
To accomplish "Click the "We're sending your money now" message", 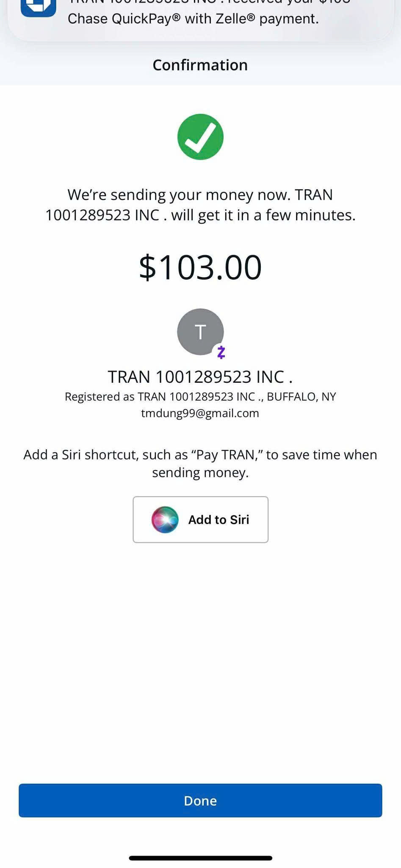I will point(178,195).
